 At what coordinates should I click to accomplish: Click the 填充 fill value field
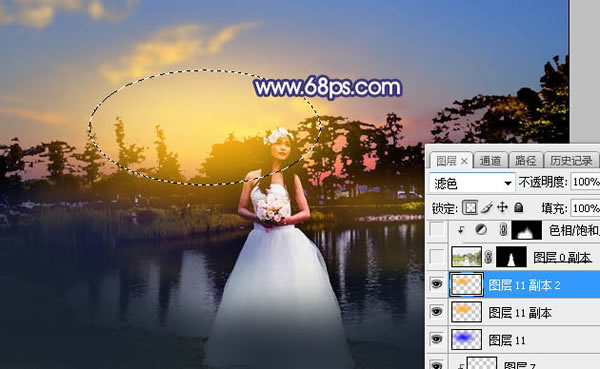585,209
